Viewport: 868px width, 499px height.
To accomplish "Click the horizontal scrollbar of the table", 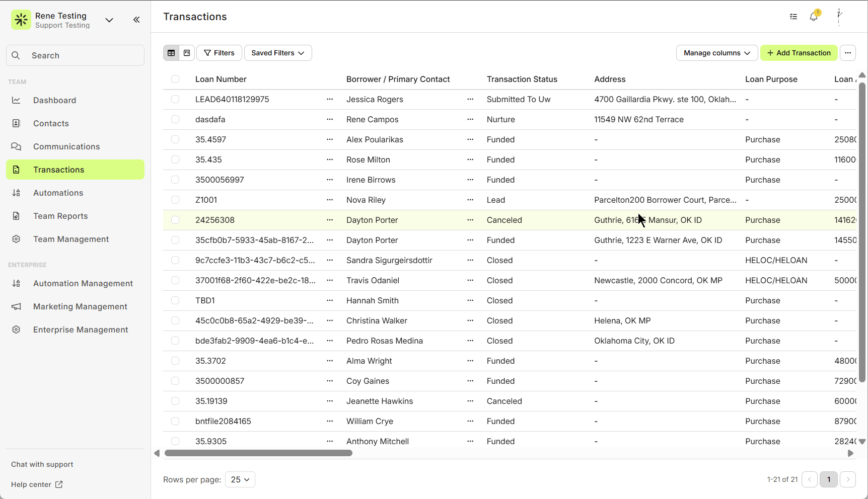I will coord(258,453).
